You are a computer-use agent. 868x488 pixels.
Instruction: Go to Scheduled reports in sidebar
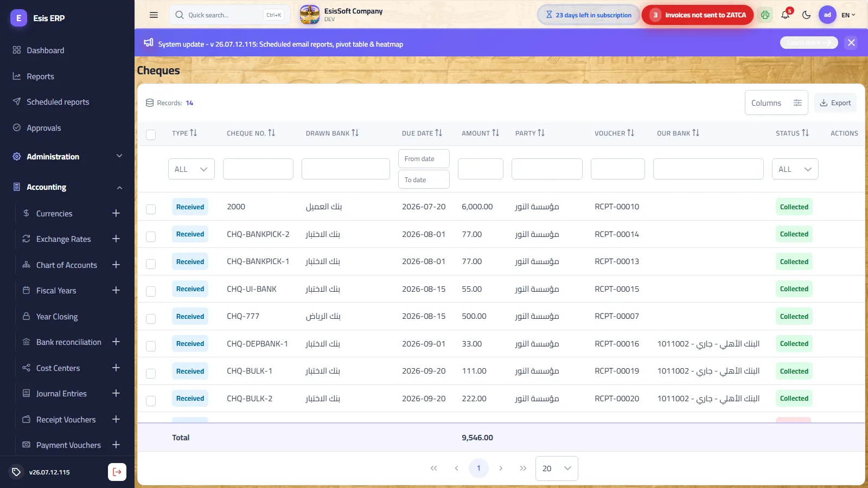point(58,102)
